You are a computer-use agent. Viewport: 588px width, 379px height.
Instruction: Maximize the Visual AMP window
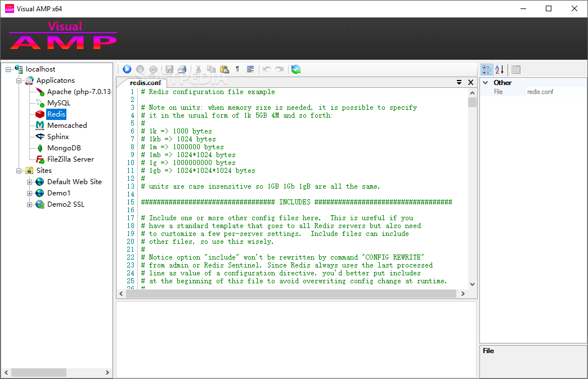[x=549, y=8]
